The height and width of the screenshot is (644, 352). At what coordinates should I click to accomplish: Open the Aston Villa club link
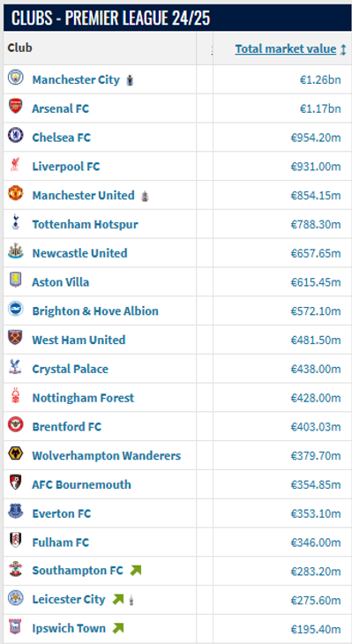[60, 282]
